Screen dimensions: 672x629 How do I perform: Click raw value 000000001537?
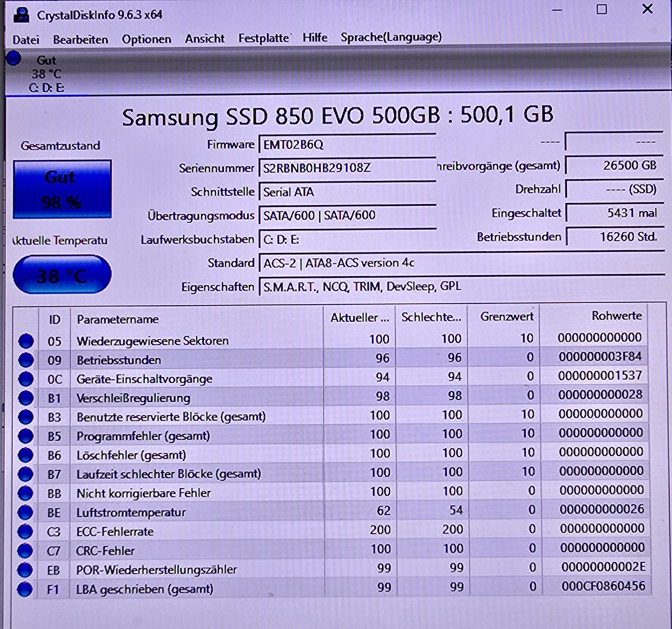pyautogui.click(x=600, y=375)
